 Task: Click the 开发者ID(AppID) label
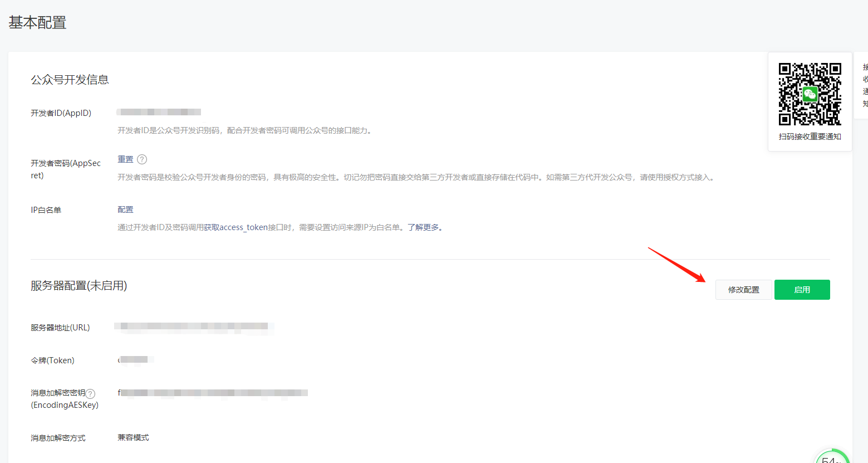click(61, 113)
